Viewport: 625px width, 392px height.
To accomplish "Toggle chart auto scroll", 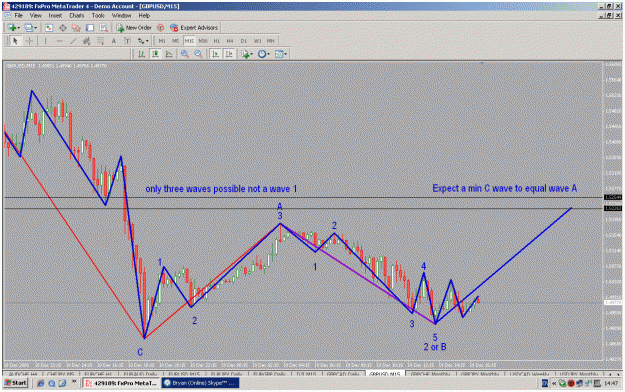I will 215,54.
